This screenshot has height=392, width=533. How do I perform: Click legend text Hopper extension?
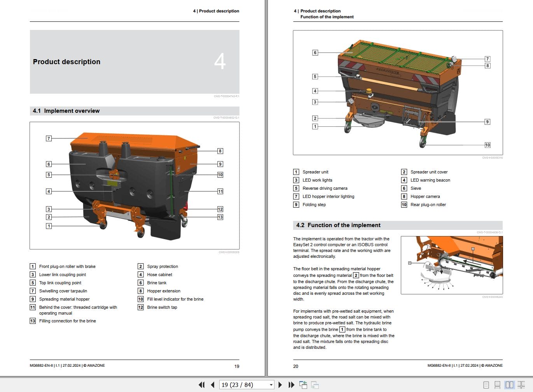164,291
